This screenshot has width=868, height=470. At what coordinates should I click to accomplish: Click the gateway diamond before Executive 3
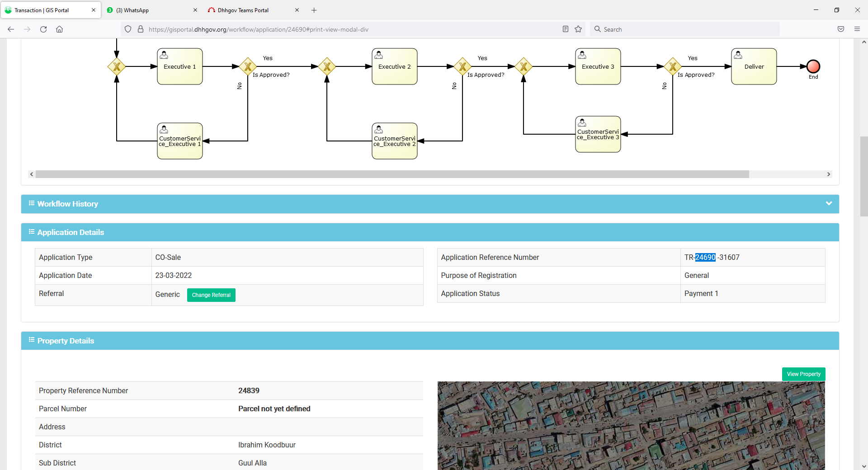(x=524, y=66)
